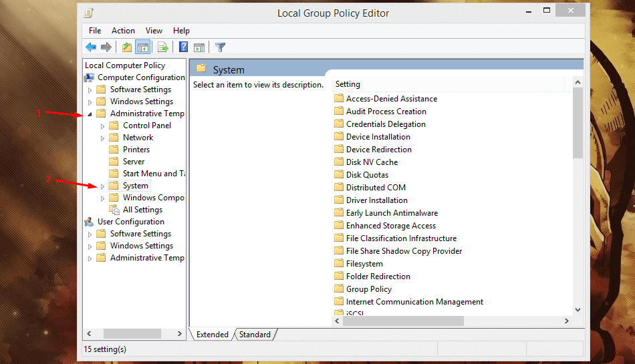The height and width of the screenshot is (364, 635).
Task: Select the Device Installation folder
Action: tap(378, 137)
